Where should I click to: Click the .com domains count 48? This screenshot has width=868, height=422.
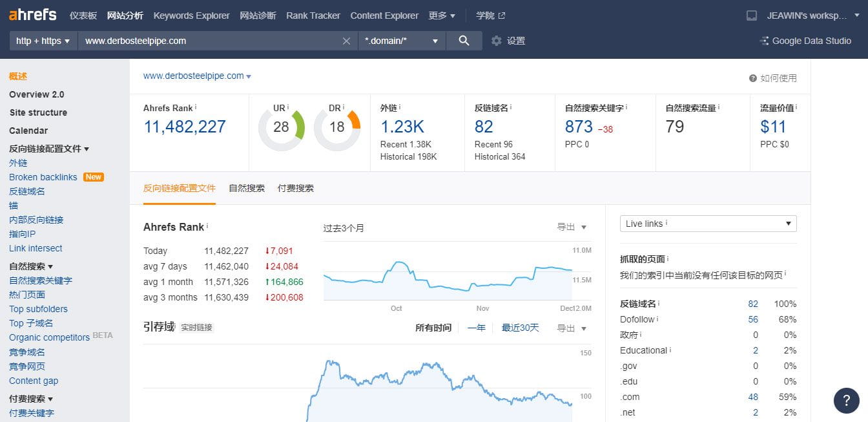753,397
